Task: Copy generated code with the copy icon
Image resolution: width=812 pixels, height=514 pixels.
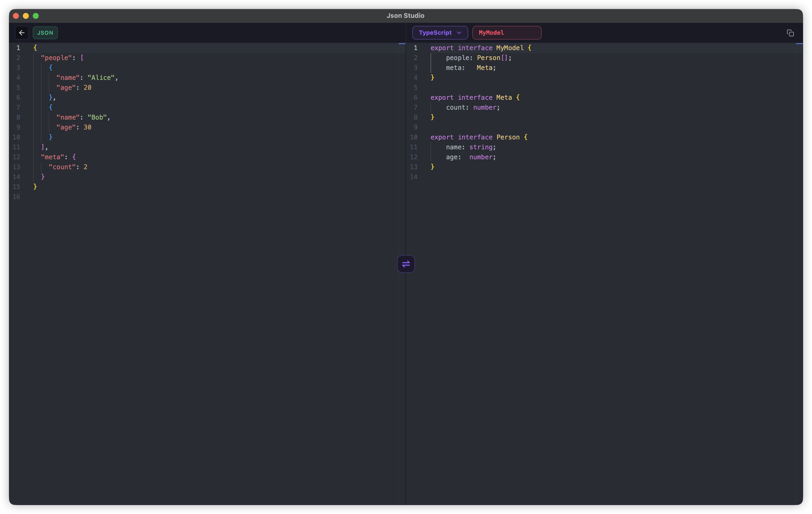Action: [790, 33]
